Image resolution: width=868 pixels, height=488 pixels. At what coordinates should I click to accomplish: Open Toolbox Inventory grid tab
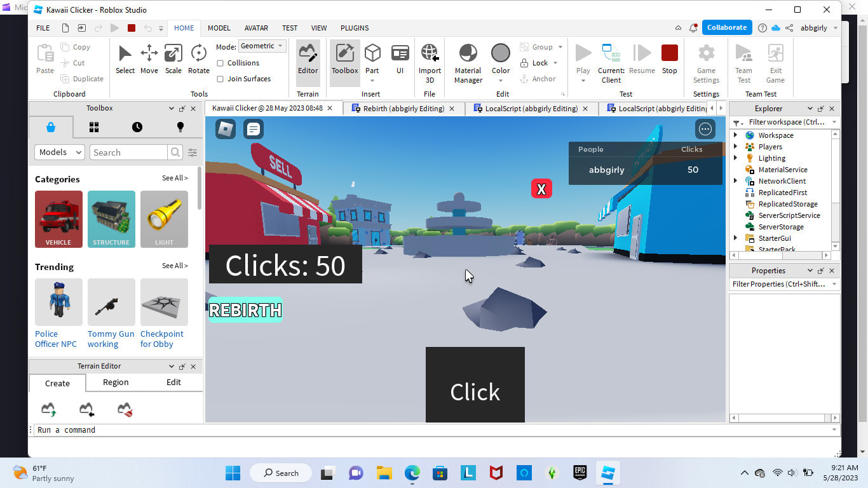(x=94, y=127)
